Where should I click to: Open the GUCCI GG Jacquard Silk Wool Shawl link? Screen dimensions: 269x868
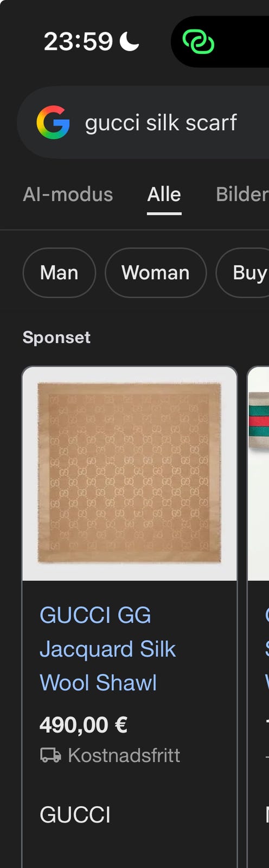point(107,649)
